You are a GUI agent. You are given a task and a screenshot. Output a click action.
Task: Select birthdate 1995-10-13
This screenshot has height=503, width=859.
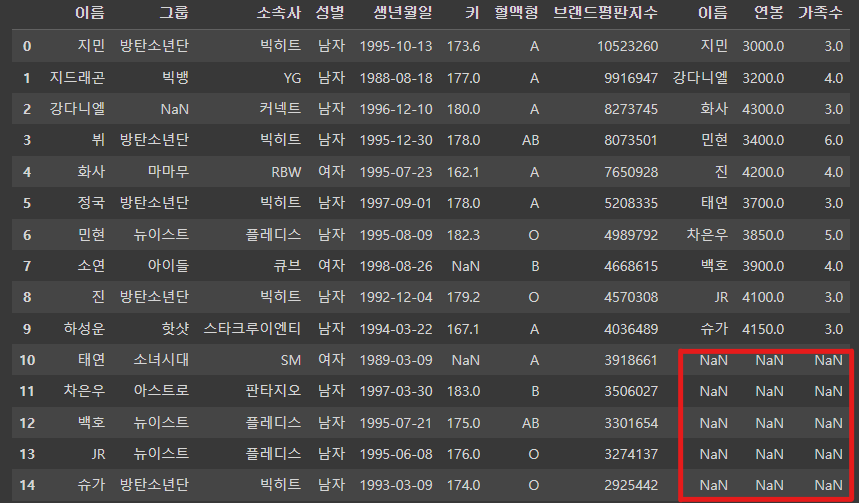[x=396, y=46]
